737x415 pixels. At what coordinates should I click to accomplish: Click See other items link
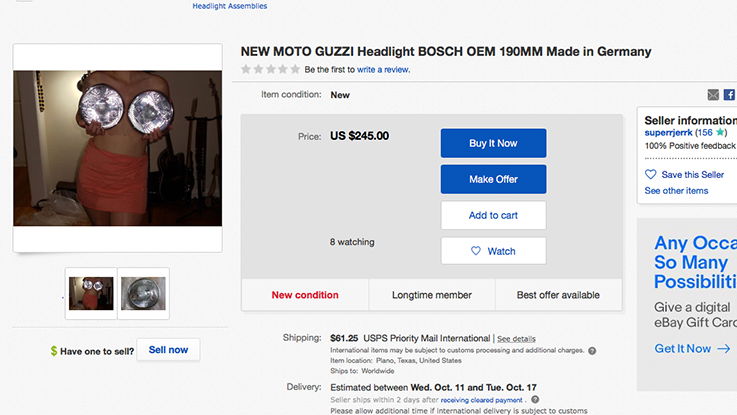coord(676,191)
